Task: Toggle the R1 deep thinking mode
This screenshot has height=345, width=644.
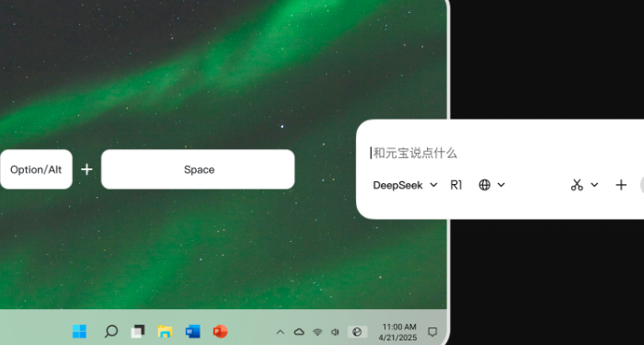Action: (456, 185)
